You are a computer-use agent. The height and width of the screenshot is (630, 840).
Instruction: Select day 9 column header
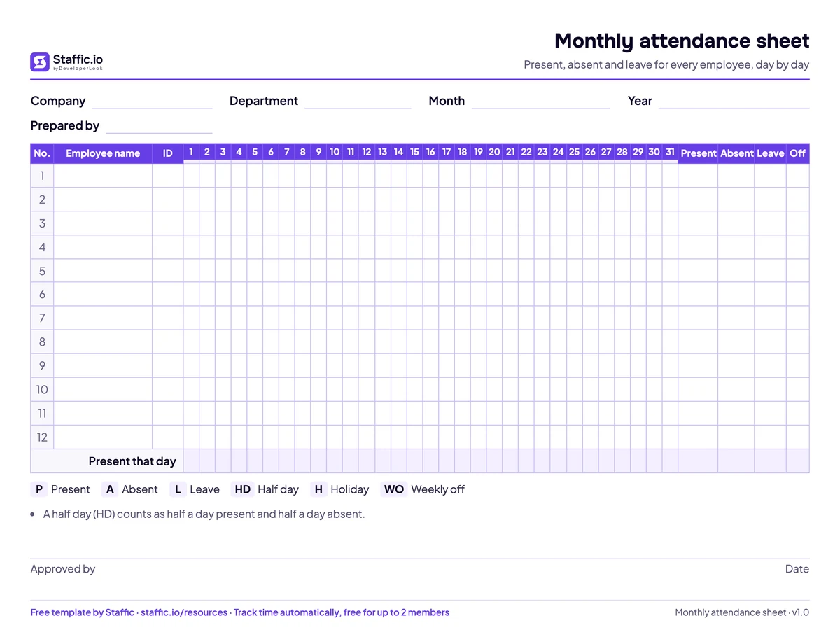[318, 152]
